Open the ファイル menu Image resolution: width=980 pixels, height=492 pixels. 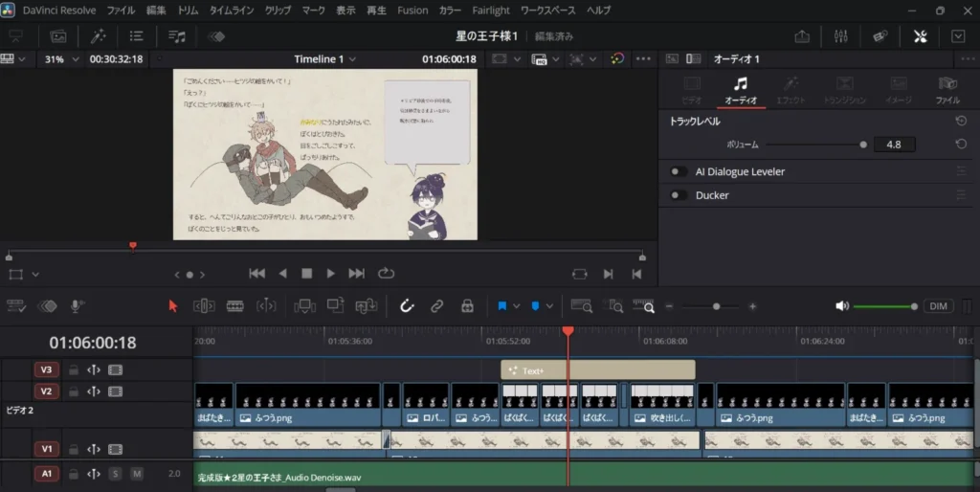click(121, 10)
